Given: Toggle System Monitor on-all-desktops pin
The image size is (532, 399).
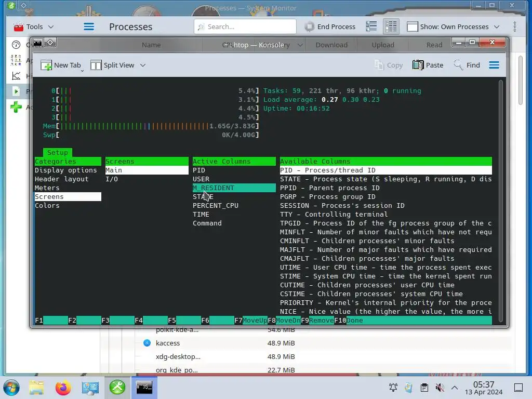Looking at the screenshot, I should pos(24,5).
